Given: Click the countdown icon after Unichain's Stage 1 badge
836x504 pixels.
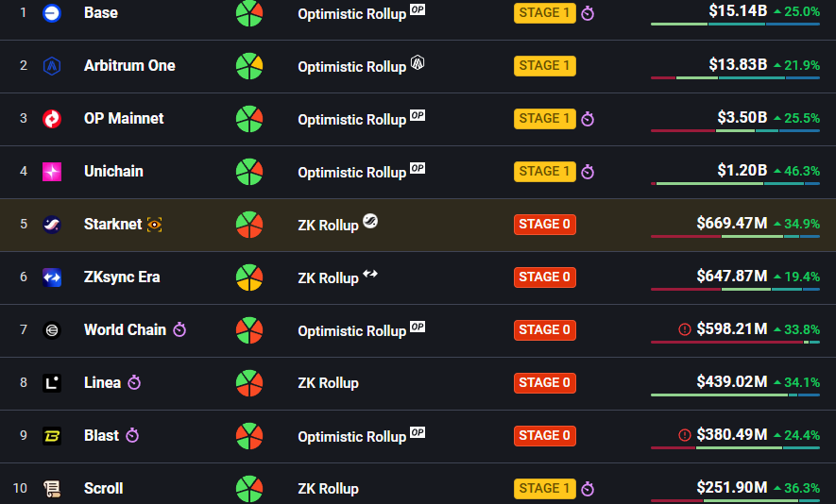Looking at the screenshot, I should click(588, 172).
